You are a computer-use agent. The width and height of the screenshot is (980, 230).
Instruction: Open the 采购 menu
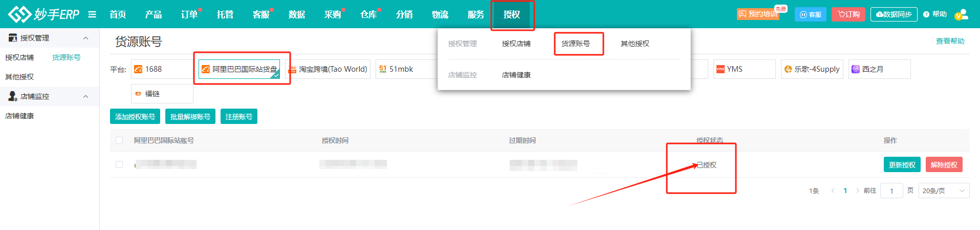(x=333, y=14)
